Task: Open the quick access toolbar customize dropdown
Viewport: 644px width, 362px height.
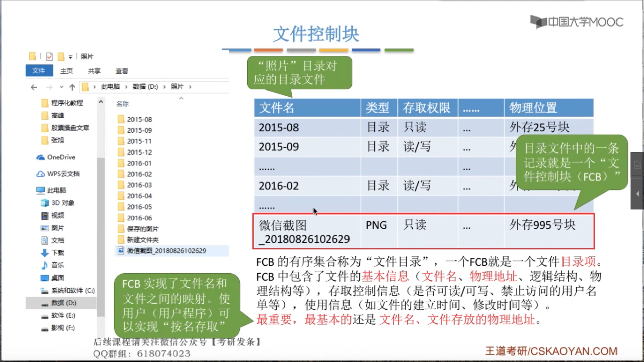Action: tap(70, 57)
